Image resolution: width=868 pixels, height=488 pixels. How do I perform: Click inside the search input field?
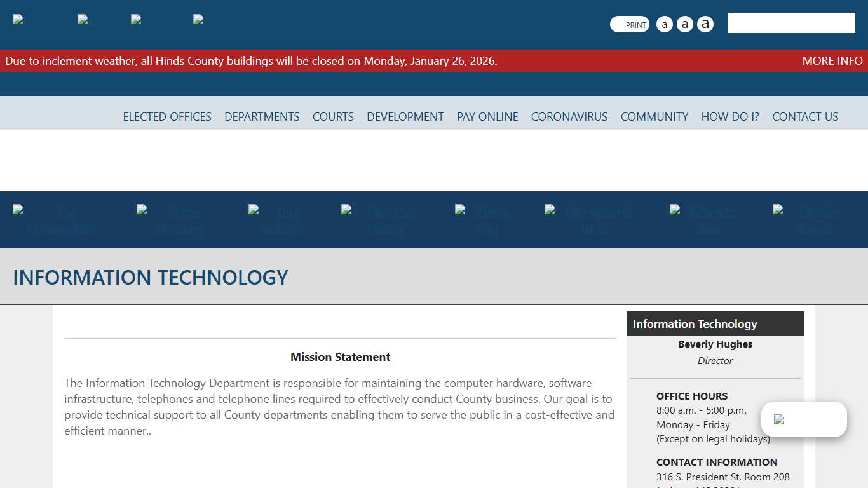pos(791,22)
